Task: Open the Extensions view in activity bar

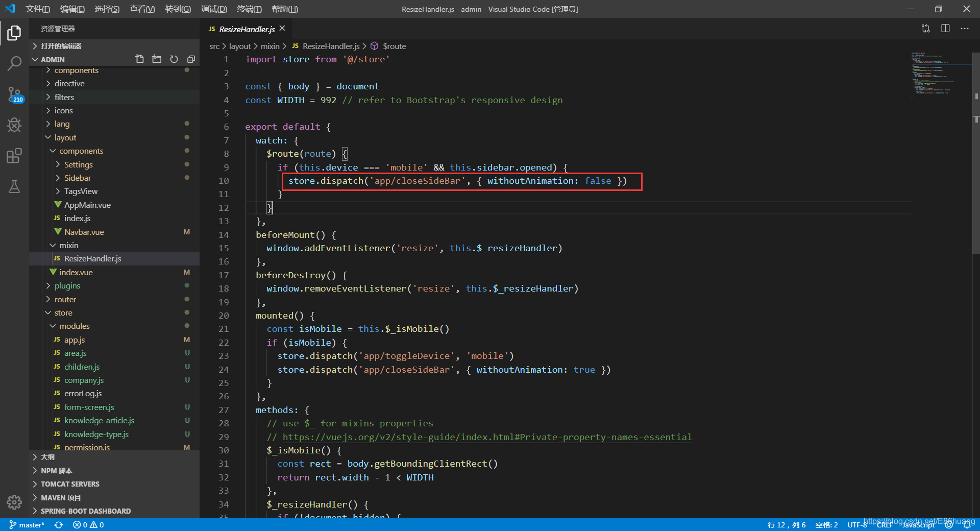Action: pos(14,156)
